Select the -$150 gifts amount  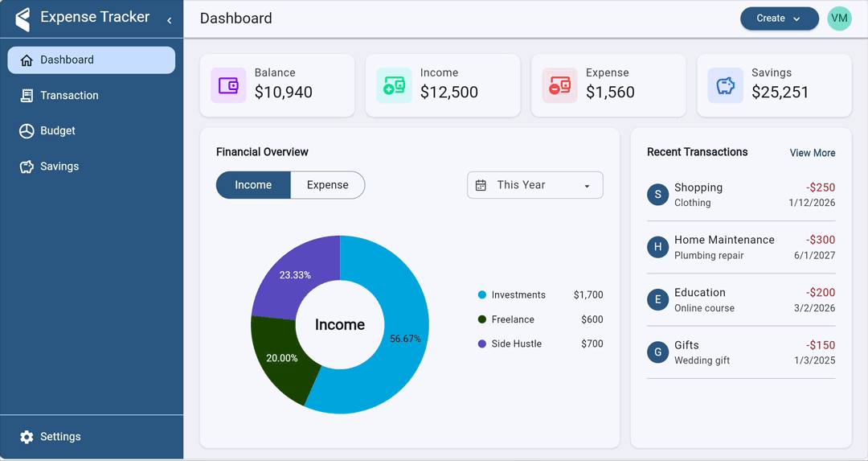tap(821, 345)
